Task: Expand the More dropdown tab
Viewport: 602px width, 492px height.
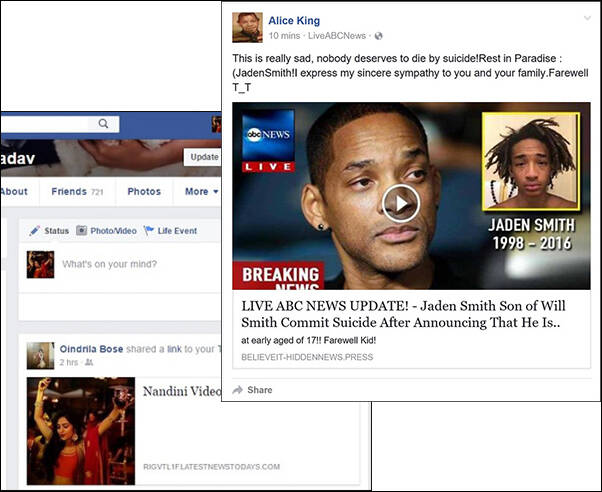Action: (202, 191)
